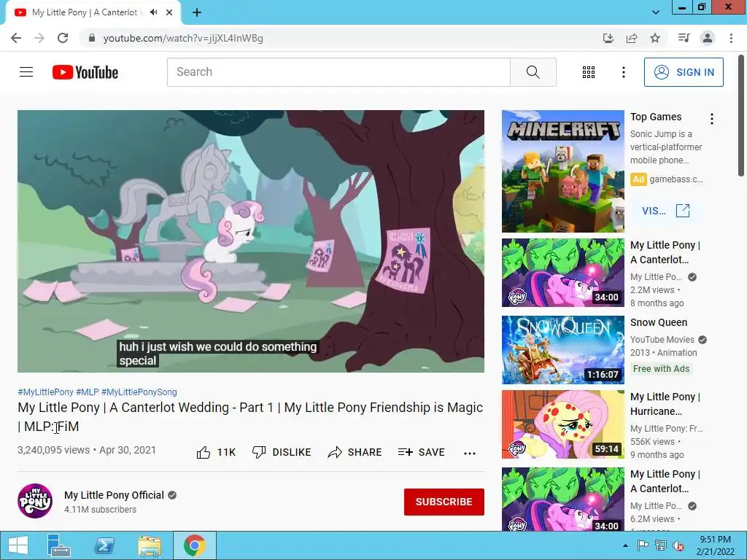Open YouTube settings three-dot menu
Viewport: 747px width, 560px height.
click(623, 72)
